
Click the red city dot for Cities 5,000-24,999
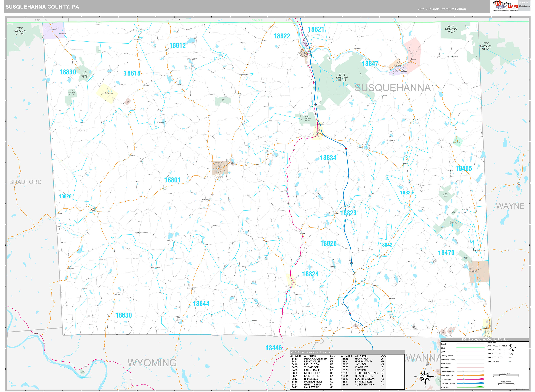coord(509,358)
